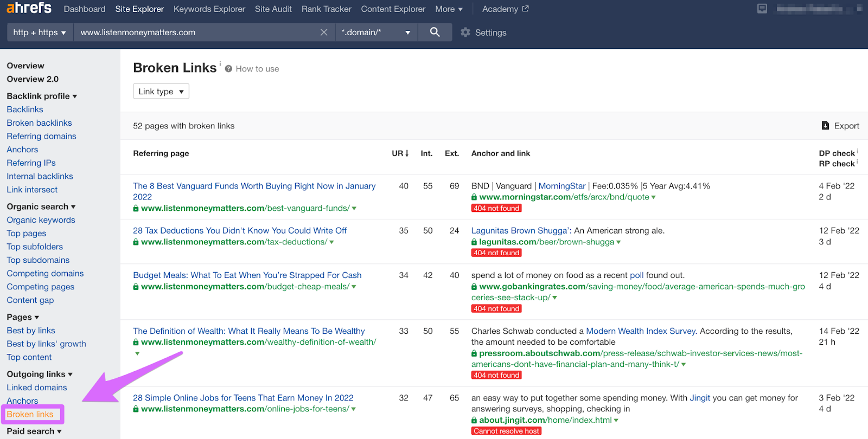Click the lock icon beside morningstar.com link

[x=474, y=197]
